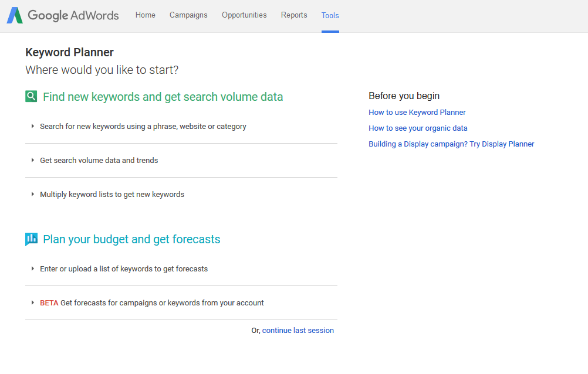Click the red BETA label

click(x=49, y=303)
